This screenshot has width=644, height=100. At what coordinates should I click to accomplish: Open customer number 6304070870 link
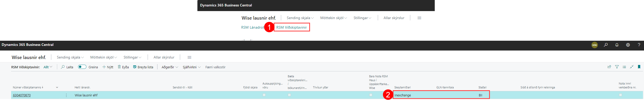pos(22,95)
